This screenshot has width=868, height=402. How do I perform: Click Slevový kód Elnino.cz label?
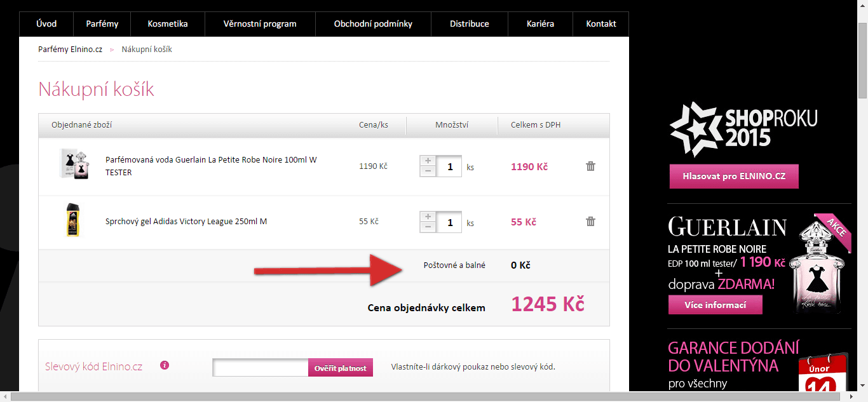[94, 367]
